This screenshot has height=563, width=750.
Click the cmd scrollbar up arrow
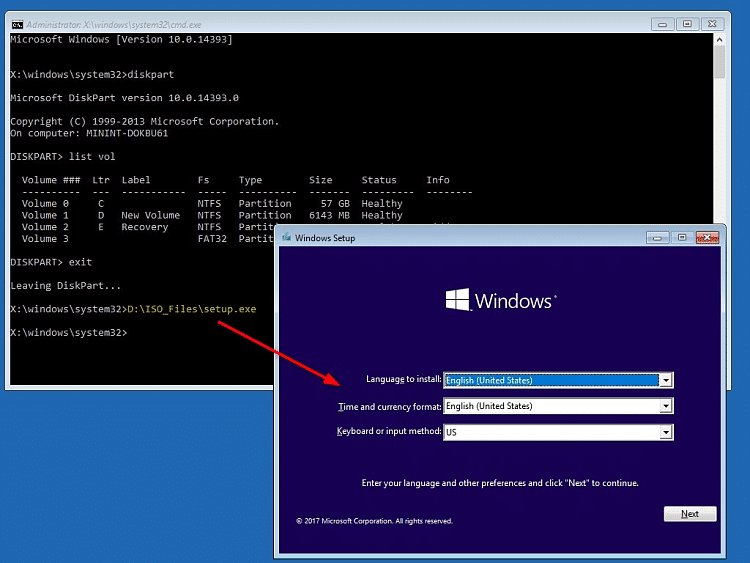[719, 41]
